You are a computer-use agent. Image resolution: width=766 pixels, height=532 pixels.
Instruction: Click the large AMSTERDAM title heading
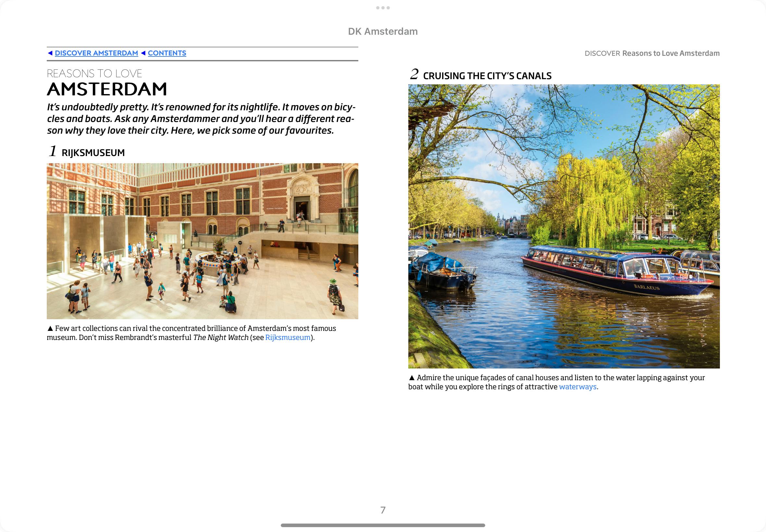pos(107,89)
